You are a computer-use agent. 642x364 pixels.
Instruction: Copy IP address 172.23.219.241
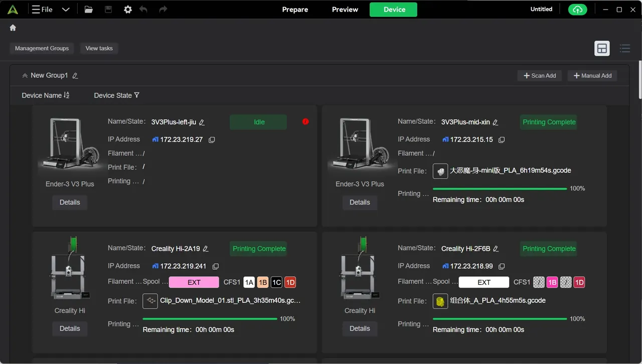216,266
